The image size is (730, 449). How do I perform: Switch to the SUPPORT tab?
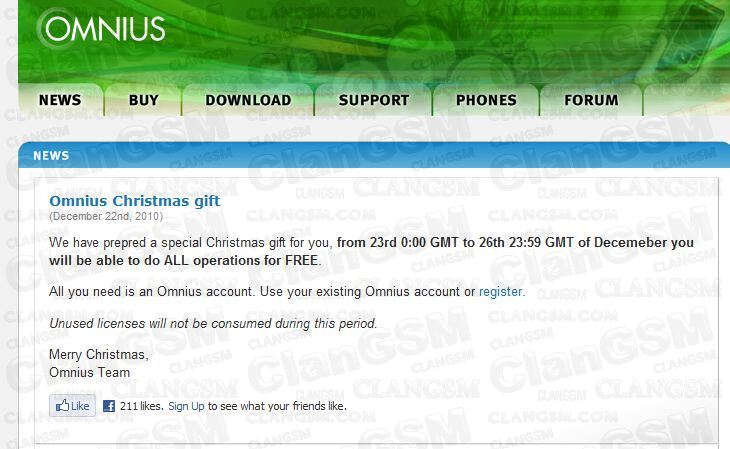coord(374,100)
